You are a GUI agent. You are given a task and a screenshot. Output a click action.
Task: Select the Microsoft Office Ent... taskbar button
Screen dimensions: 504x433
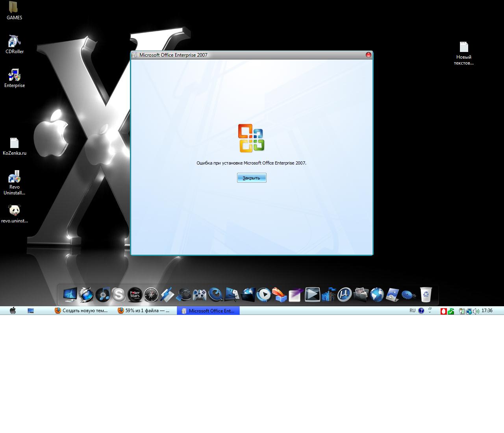pyautogui.click(x=208, y=311)
